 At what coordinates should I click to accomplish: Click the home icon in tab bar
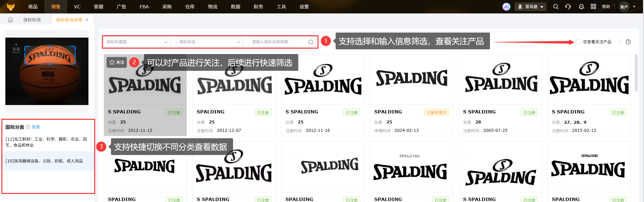10,20
